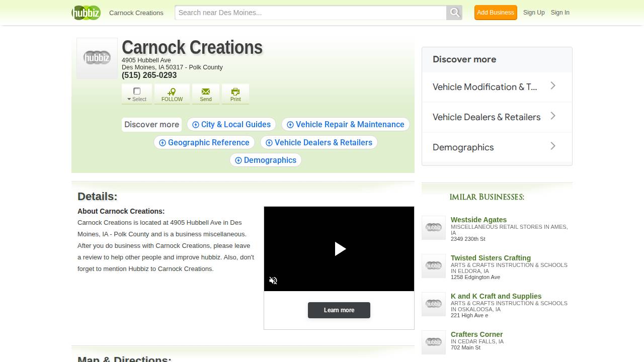Expand the Demographics category chevron

[x=552, y=146]
